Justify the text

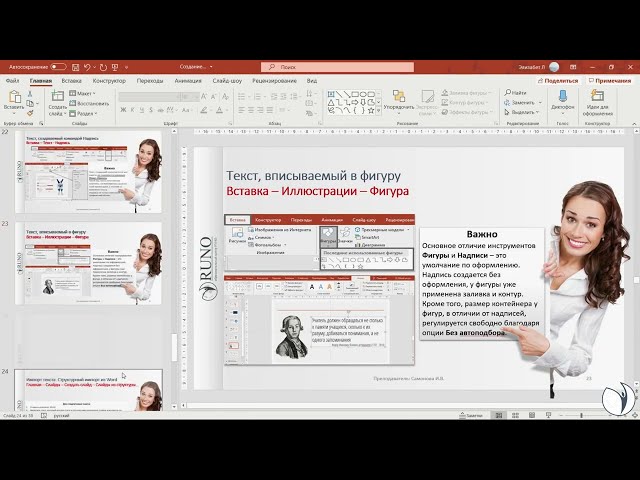269,110
